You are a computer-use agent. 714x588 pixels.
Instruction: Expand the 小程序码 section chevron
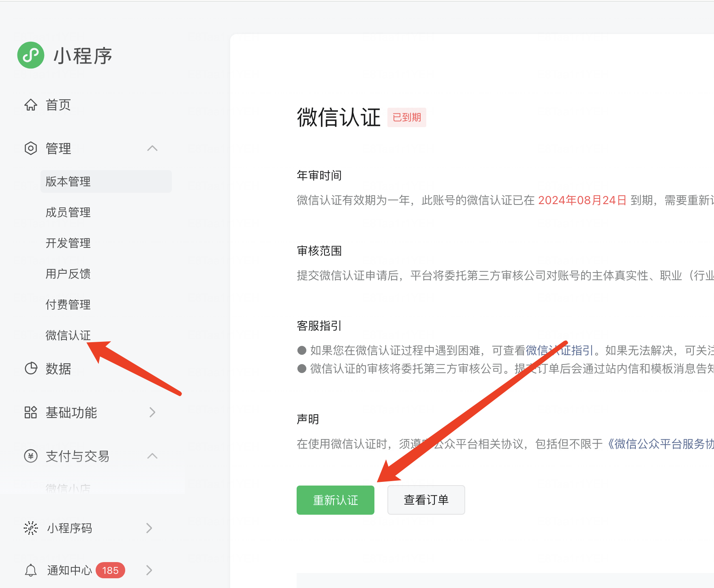149,528
